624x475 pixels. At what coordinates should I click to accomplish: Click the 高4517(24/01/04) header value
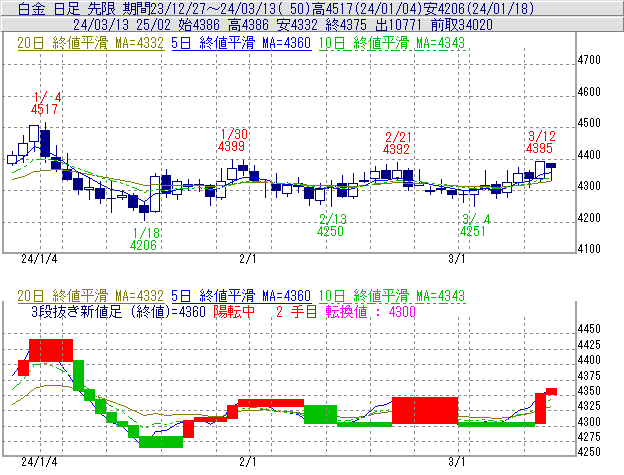click(x=367, y=8)
